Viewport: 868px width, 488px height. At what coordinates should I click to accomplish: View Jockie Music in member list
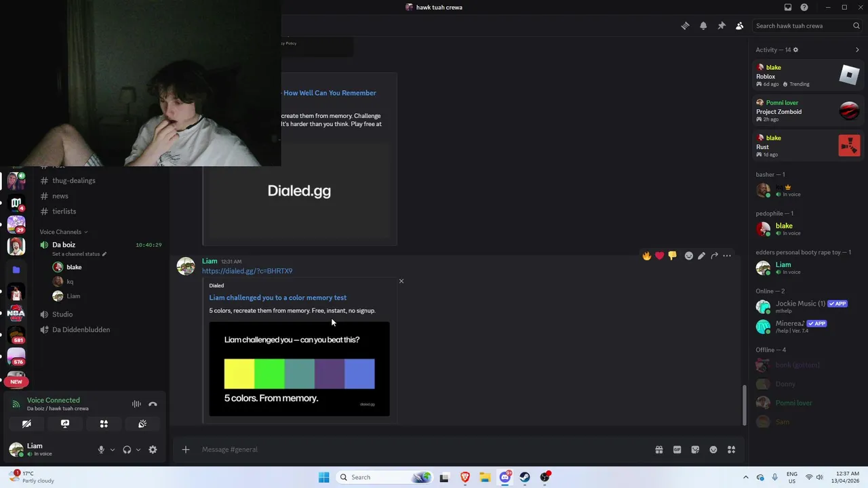pos(808,306)
